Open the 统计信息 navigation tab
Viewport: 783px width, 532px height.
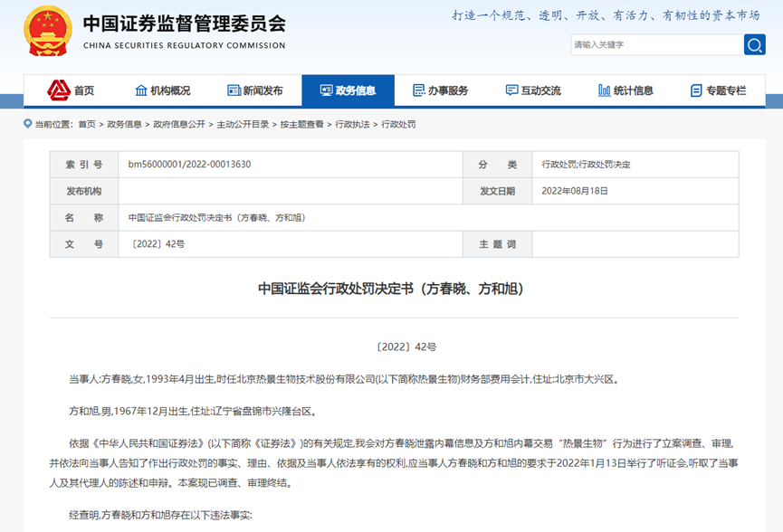click(625, 90)
